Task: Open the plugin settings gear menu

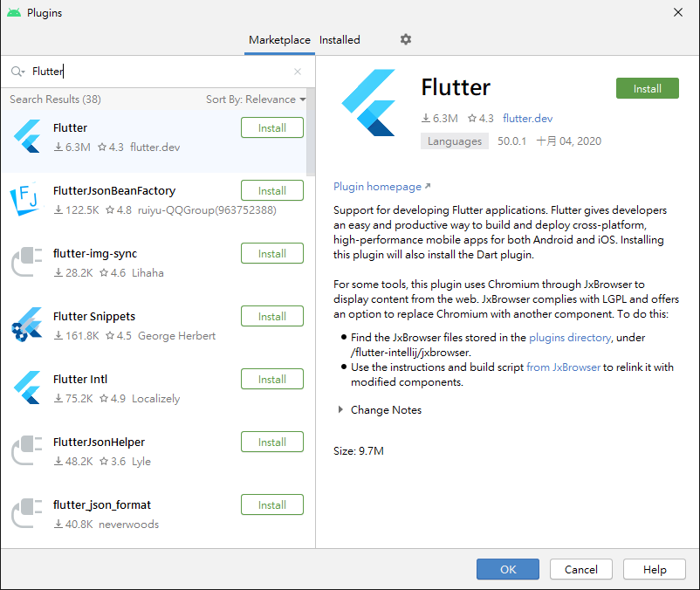Action: coord(405,39)
